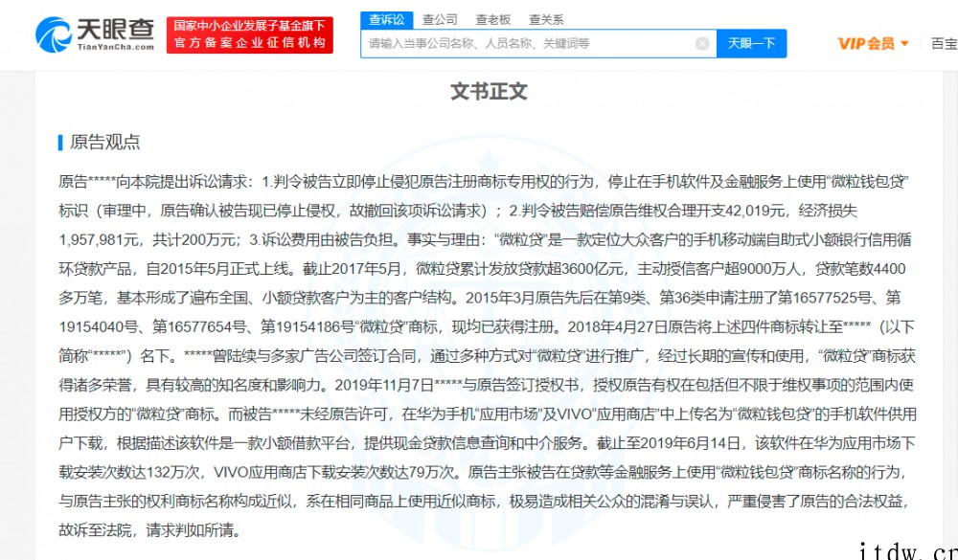Click the 文书正文 section heading
Image resolution: width=958 pixels, height=560 pixels.
click(x=489, y=92)
